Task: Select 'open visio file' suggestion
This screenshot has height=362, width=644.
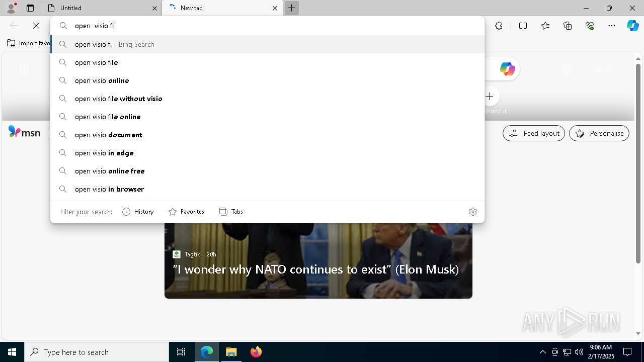Action: pos(268,62)
